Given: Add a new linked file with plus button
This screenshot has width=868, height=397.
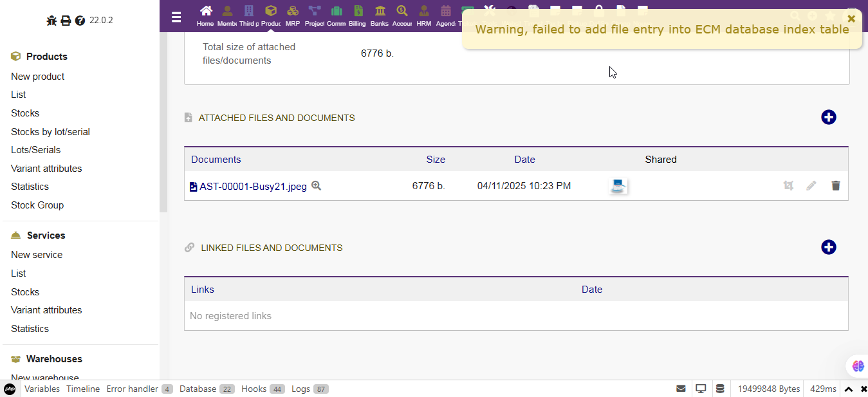Looking at the screenshot, I should click(x=828, y=247).
